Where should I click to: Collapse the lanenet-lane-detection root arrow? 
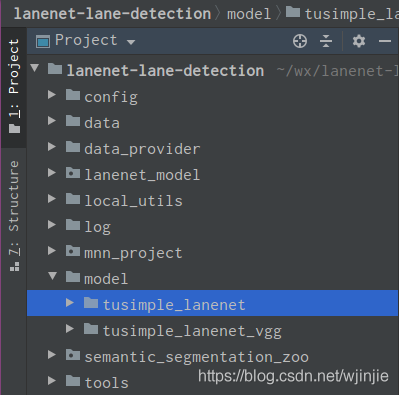coord(34,68)
